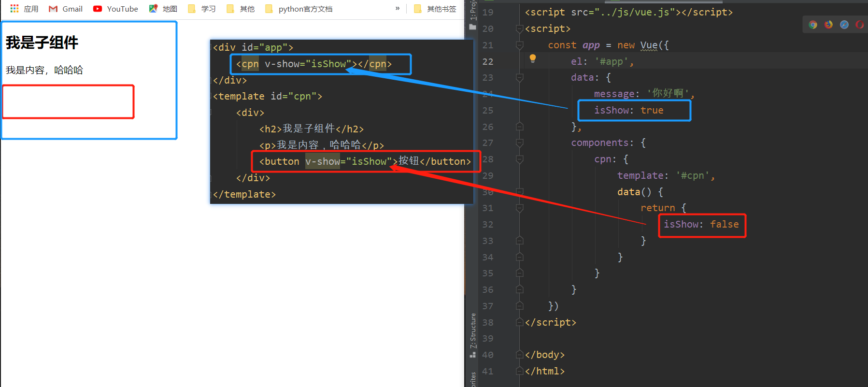The height and width of the screenshot is (387, 868).
Task: Click the closing </body> tag
Action: [545, 355]
